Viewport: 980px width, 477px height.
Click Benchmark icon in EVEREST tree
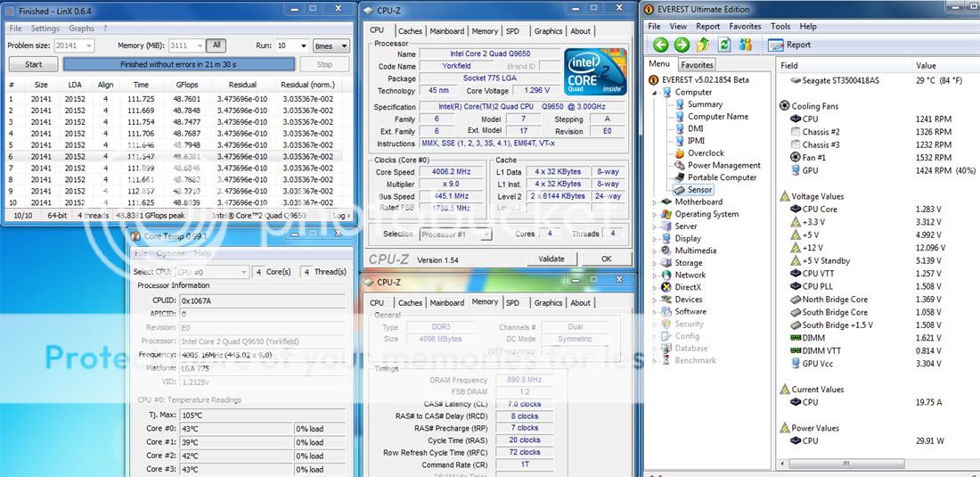click(666, 361)
